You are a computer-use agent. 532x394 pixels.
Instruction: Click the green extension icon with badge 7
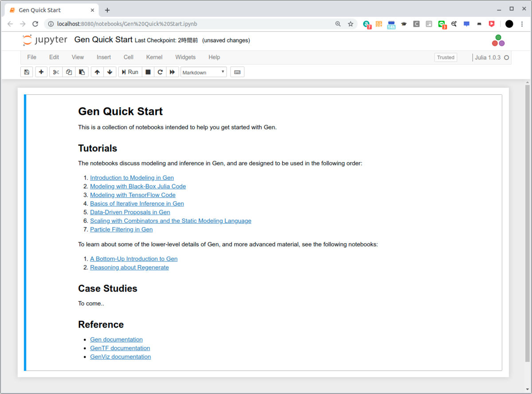367,24
